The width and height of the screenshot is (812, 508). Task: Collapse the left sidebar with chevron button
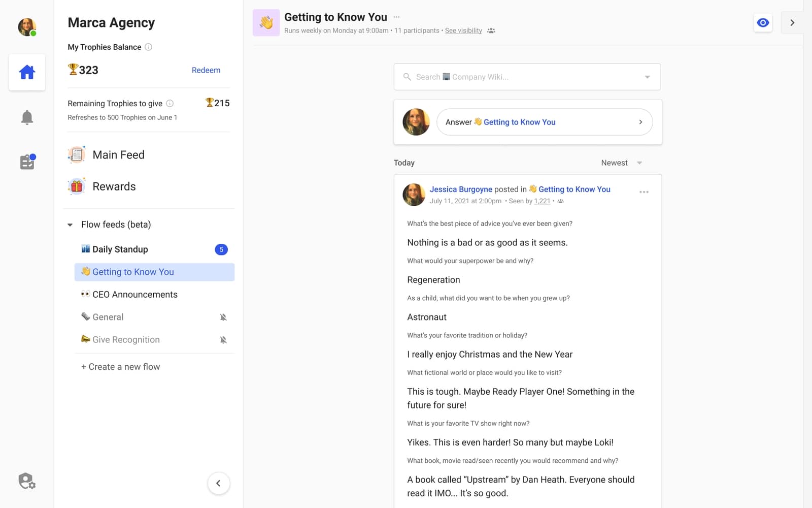(219, 483)
